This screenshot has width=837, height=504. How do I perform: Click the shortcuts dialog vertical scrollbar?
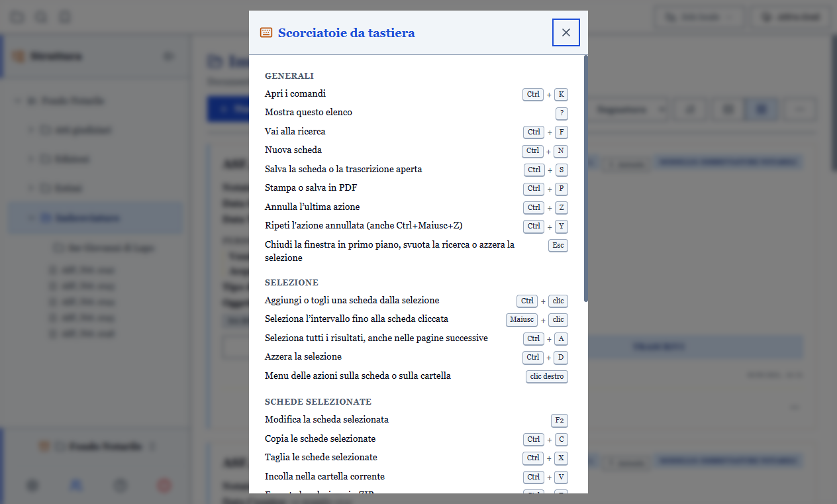[586, 179]
